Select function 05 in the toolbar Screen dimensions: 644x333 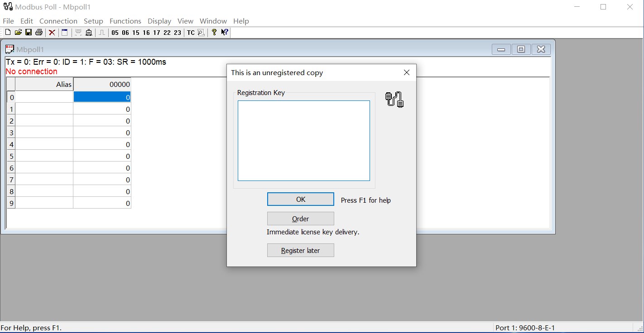[x=115, y=33]
